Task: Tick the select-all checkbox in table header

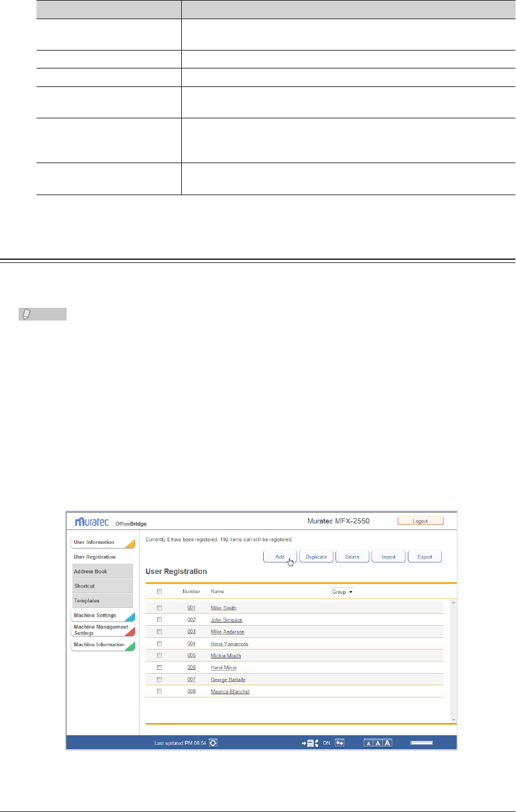Action: (159, 592)
